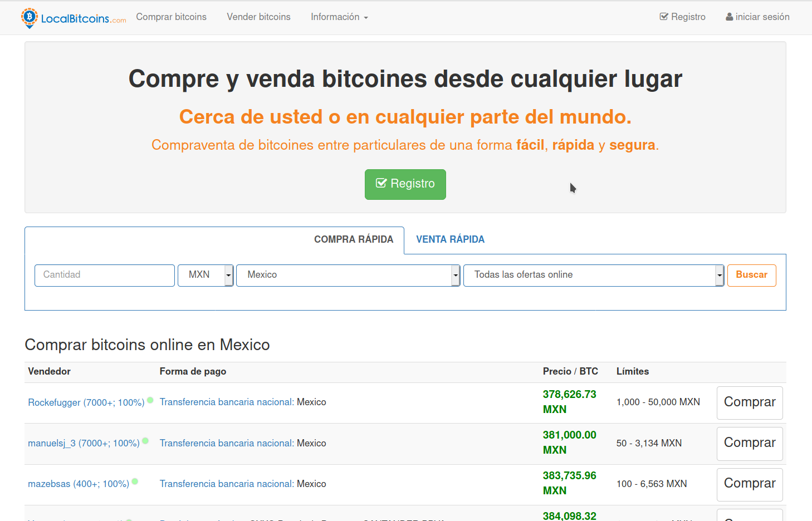Click price 383,735.96 MXN
Image resolution: width=812 pixels, height=521 pixels.
(570, 483)
